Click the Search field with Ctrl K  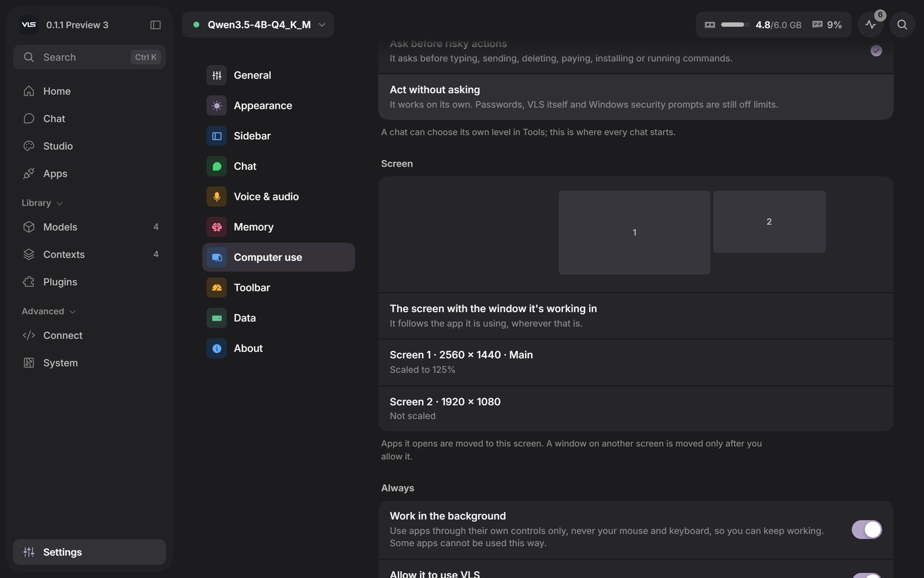coord(90,57)
